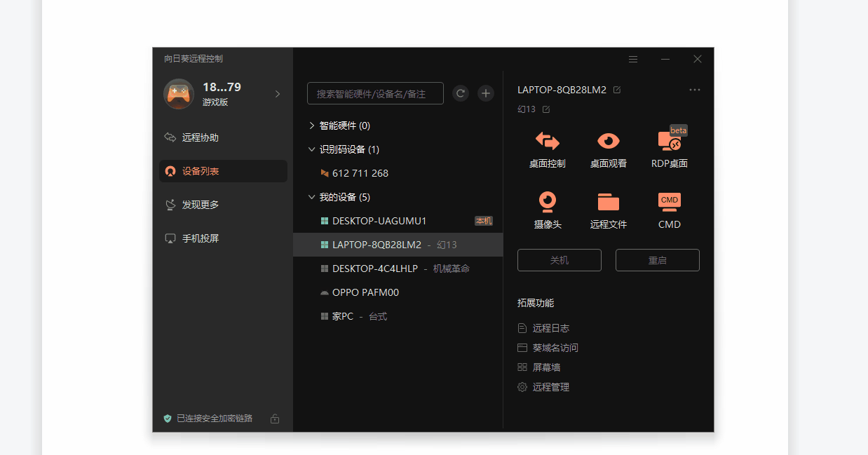The width and height of the screenshot is (868, 455).
Task: Select the DESKTOP-UAGUMU1 device
Action: tap(398, 221)
